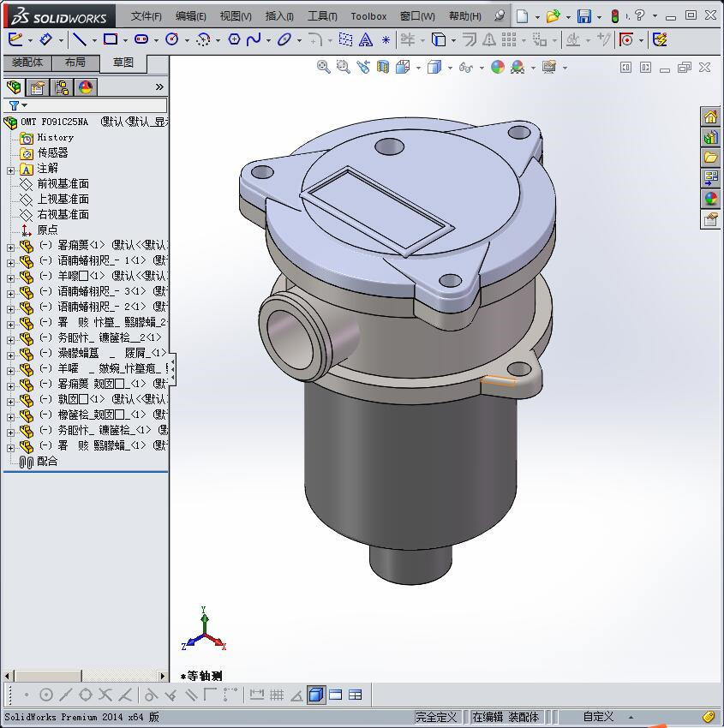724x728 pixels.
Task: Switch to the 装配体 tab
Action: [27, 63]
